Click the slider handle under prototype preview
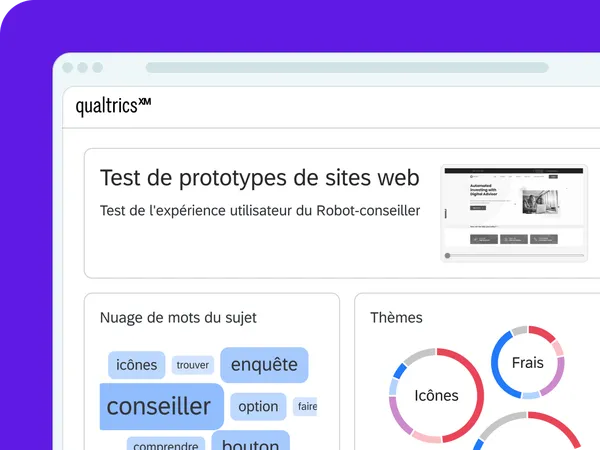This screenshot has height=450, width=600. pyautogui.click(x=447, y=256)
